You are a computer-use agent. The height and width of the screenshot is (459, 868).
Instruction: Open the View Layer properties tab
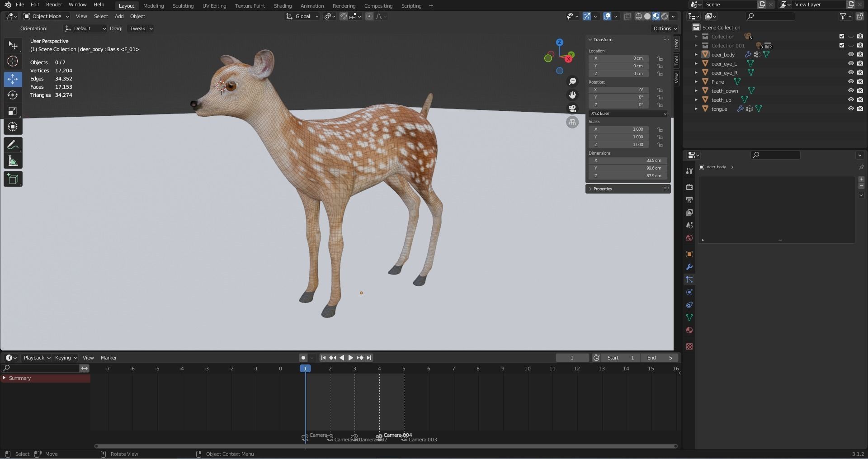click(x=689, y=212)
